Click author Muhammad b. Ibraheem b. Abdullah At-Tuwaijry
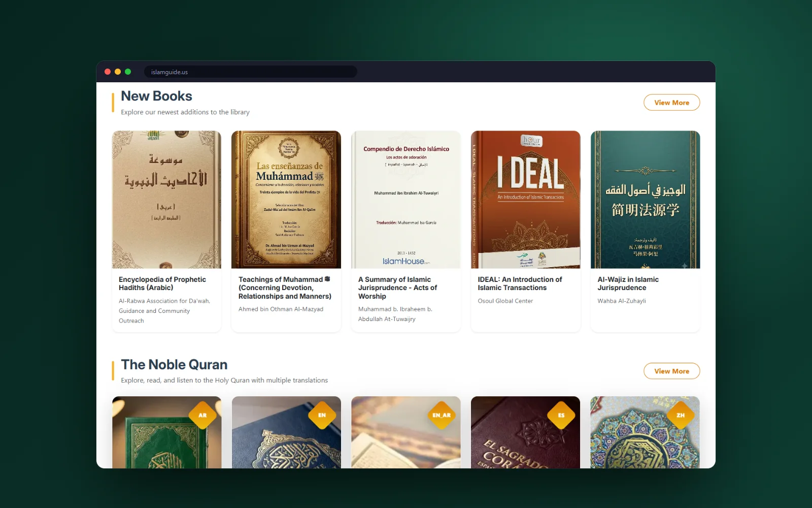This screenshot has width=812, height=508. click(x=395, y=314)
